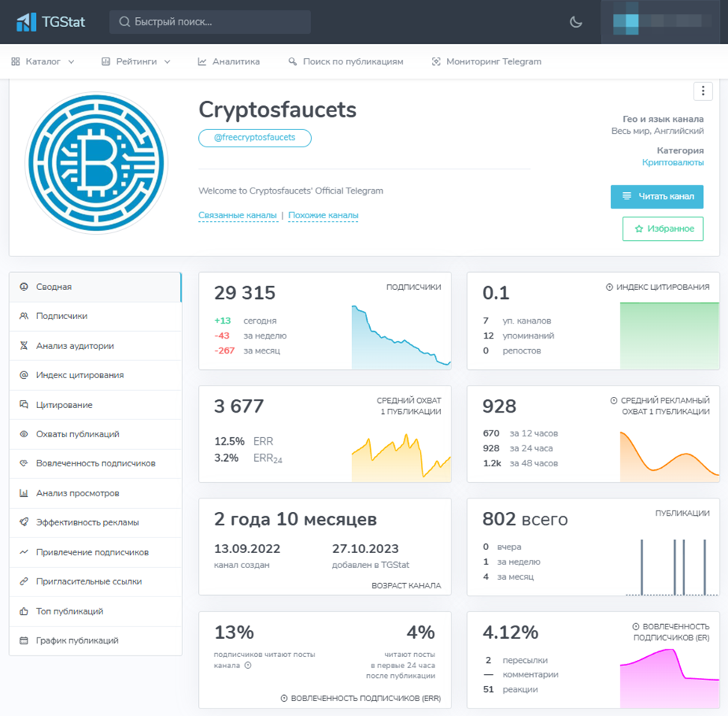
Task: Click the info icon beside Средний рекламный охват
Action: pos(614,401)
